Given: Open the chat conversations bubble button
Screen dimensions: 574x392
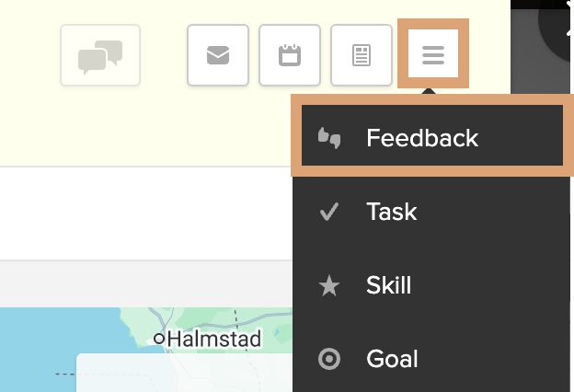Looking at the screenshot, I should tap(100, 56).
